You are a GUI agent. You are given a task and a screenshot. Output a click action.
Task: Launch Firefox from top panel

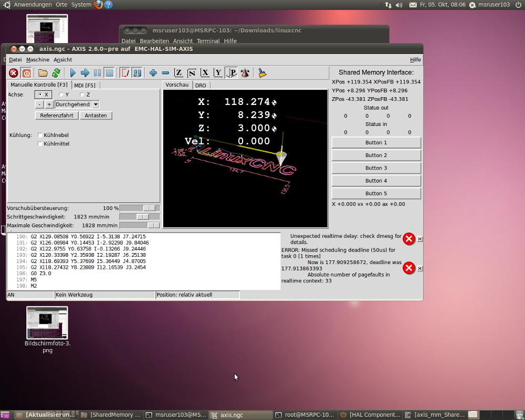(99, 5)
